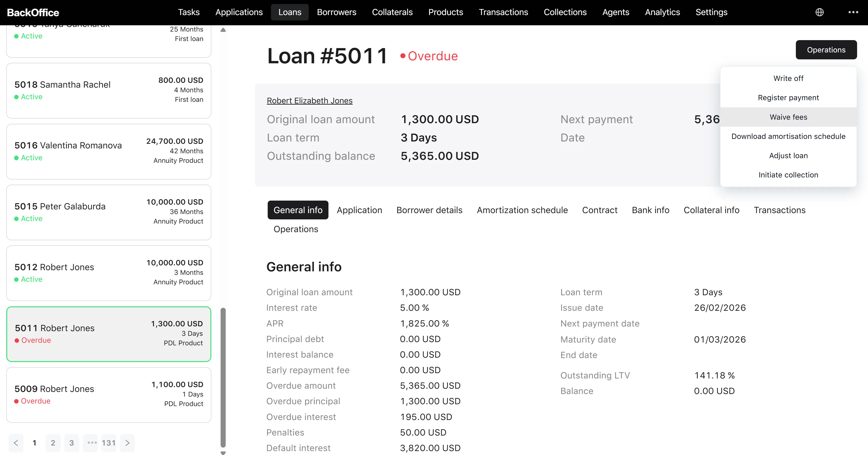This screenshot has width=868, height=455.
Task: Go to next page of loans list
Action: pyautogui.click(x=127, y=443)
